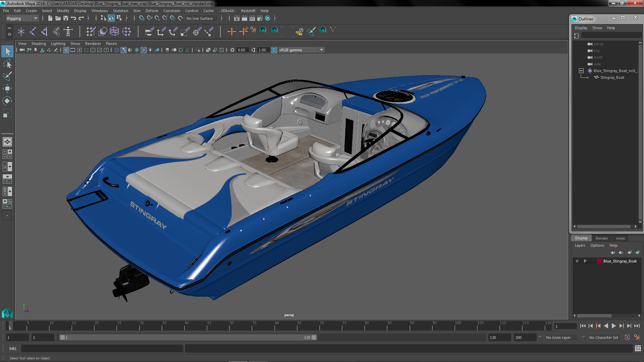Click the Parent constraint icon on the shelf

click(x=149, y=32)
